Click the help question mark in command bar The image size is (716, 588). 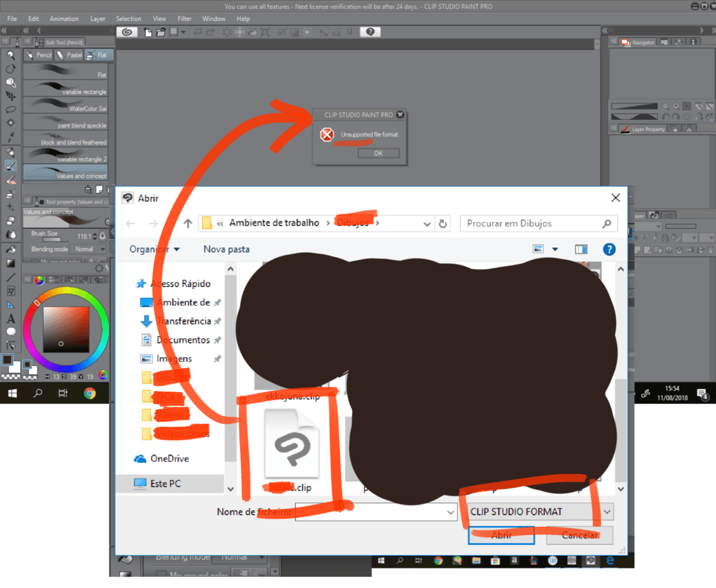[371, 32]
